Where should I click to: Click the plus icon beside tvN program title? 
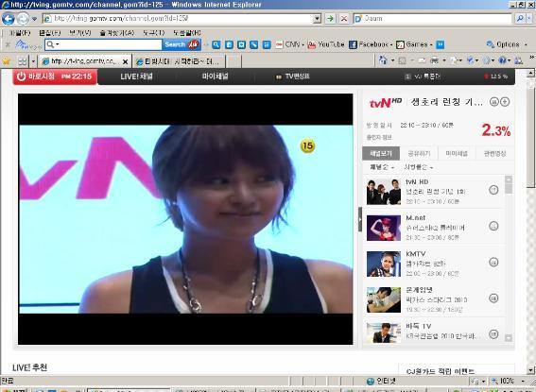point(505,101)
